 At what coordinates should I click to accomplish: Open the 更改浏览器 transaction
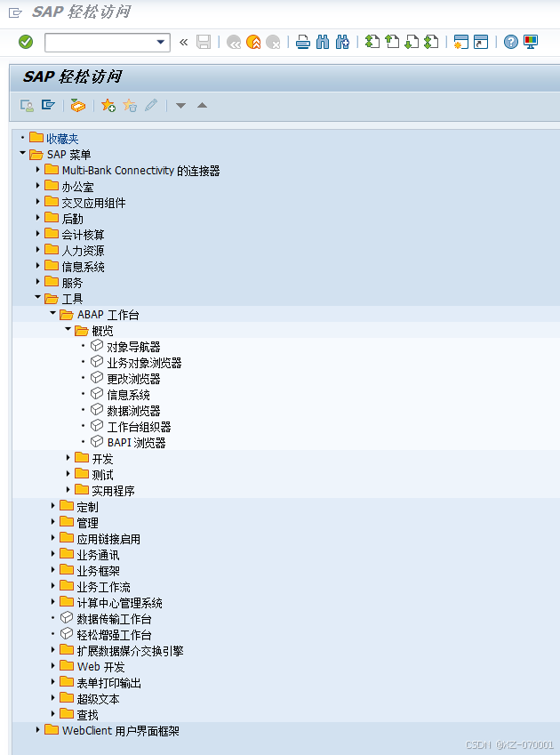click(133, 379)
